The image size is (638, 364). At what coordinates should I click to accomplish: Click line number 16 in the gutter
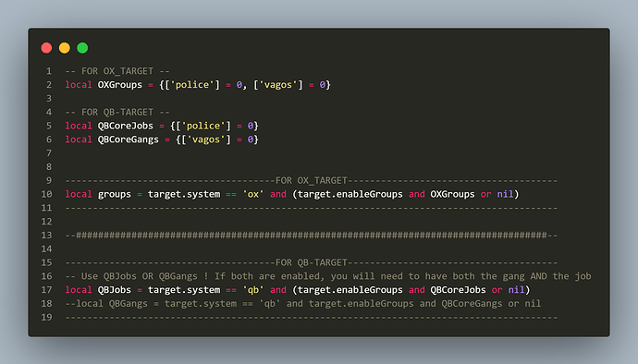tap(46, 276)
